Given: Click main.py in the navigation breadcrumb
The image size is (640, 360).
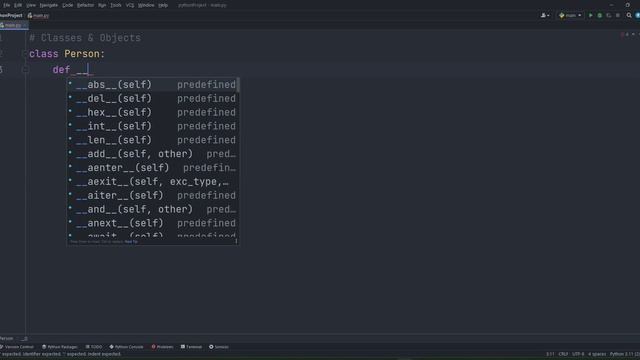Looking at the screenshot, I should (x=38, y=16).
